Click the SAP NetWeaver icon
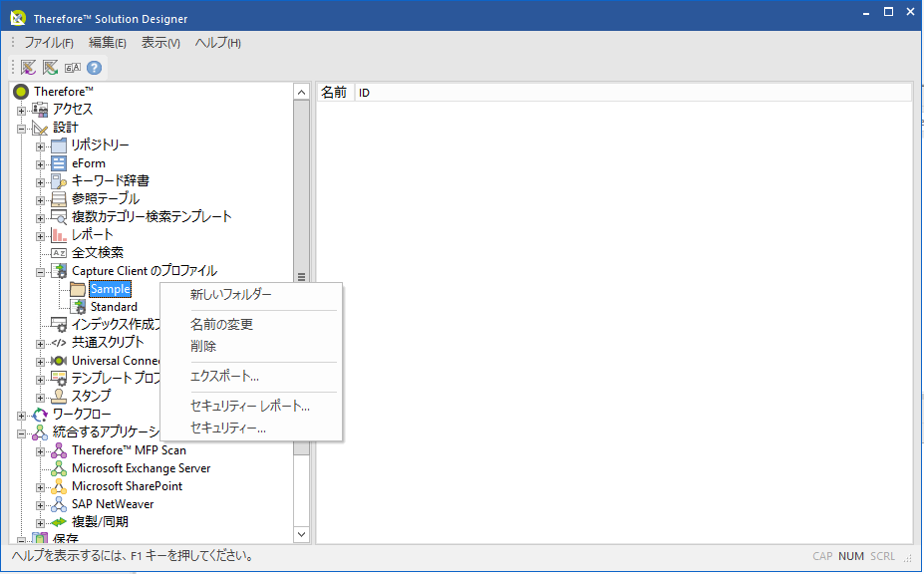Image resolution: width=924 pixels, height=574 pixels. tap(59, 504)
